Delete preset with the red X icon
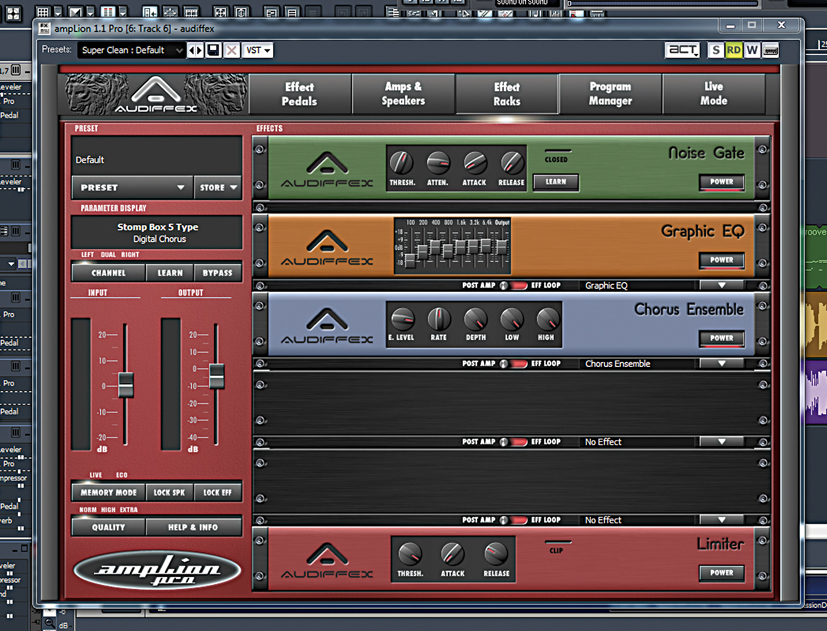 pyautogui.click(x=231, y=50)
